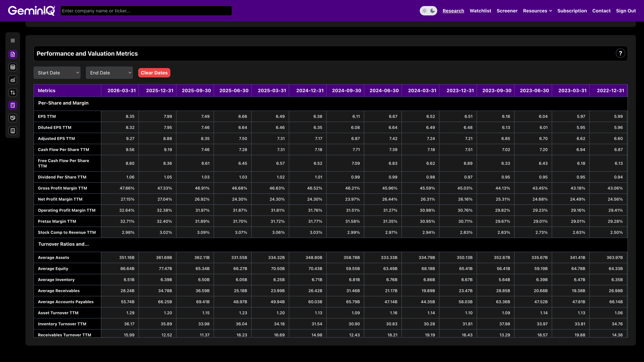This screenshot has height=362, width=644.
Task: Select the Diluted EPS TTM row label
Action: tap(55, 128)
